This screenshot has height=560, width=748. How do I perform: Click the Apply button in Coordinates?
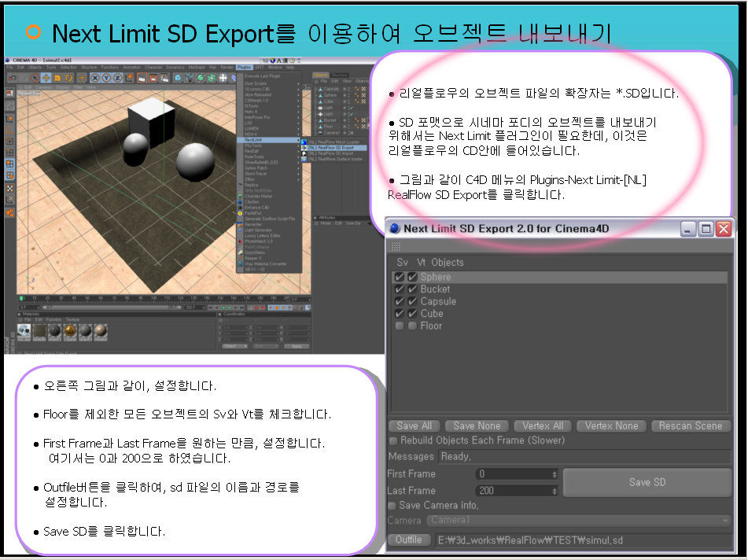(297, 346)
